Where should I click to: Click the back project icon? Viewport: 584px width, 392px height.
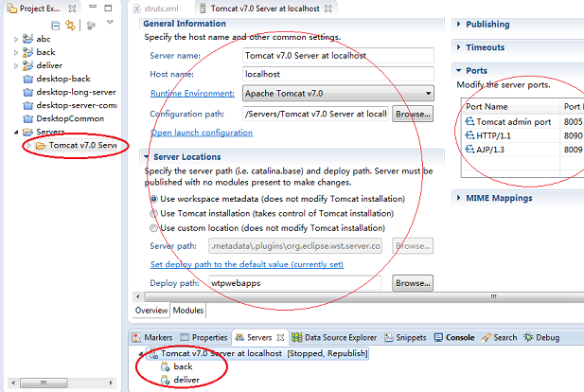tap(27, 52)
